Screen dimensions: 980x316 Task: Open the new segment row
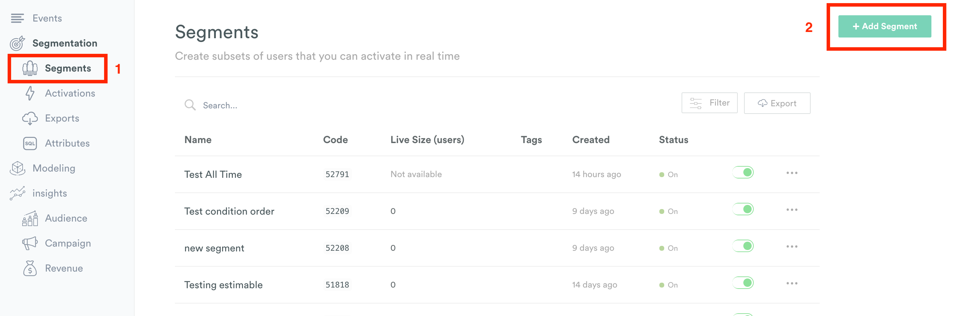(214, 248)
